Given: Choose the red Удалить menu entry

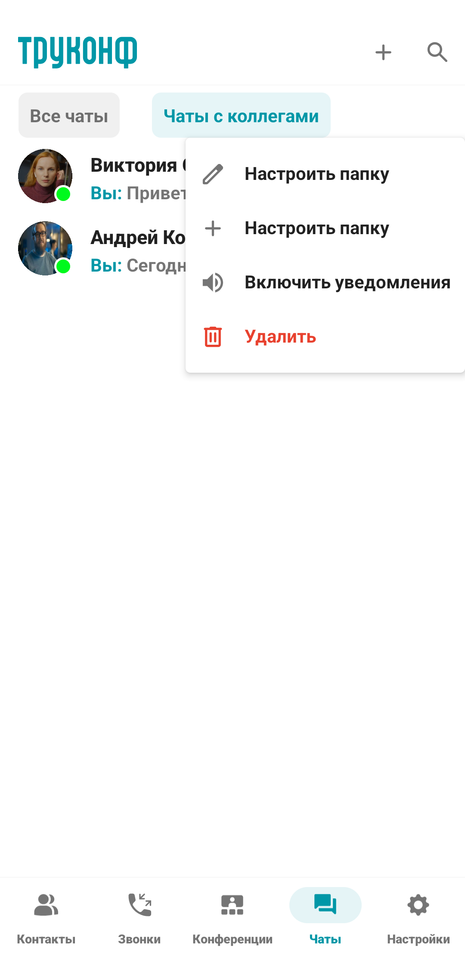Looking at the screenshot, I should click(325, 337).
